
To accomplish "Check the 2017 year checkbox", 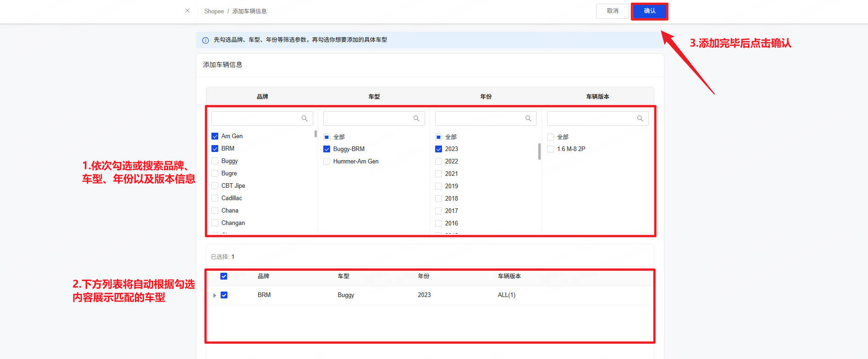I will coord(438,211).
